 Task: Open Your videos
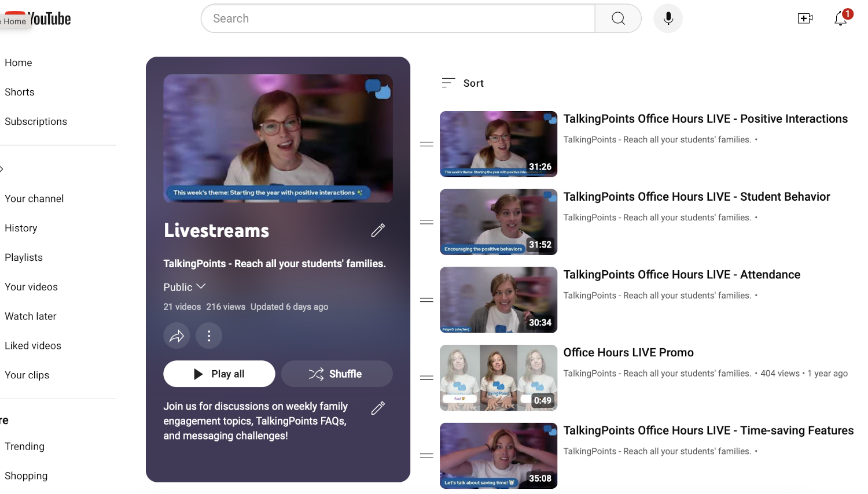coord(31,287)
